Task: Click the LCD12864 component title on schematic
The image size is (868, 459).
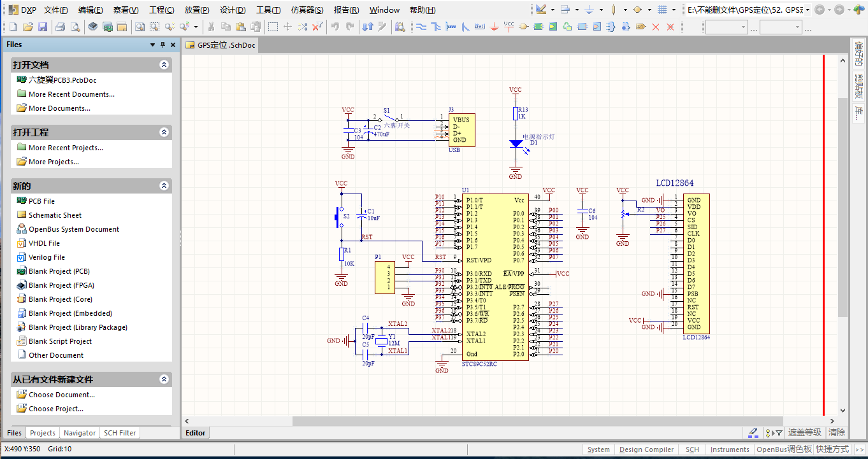Action: tap(675, 183)
